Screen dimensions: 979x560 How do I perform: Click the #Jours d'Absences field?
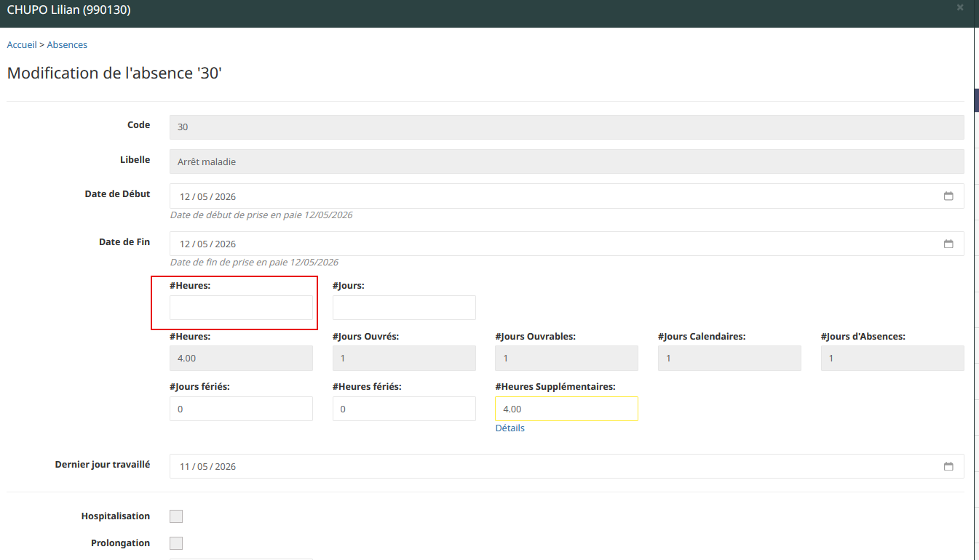892,359
